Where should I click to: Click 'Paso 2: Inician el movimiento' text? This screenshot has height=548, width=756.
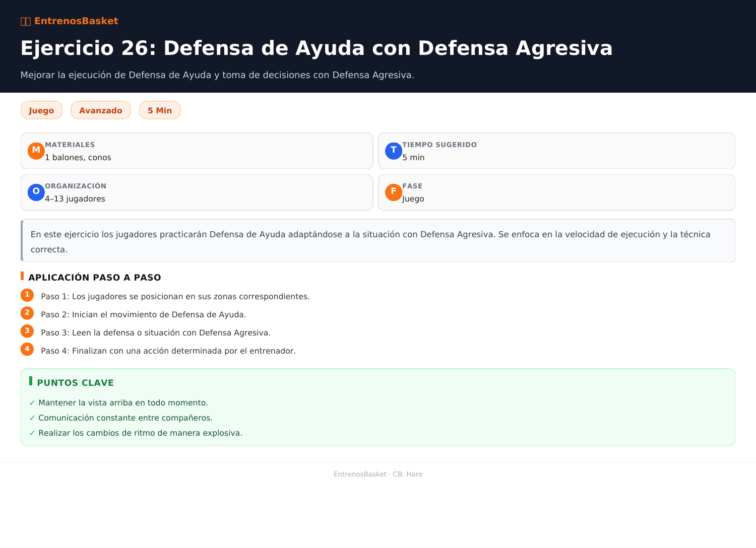pos(144,315)
